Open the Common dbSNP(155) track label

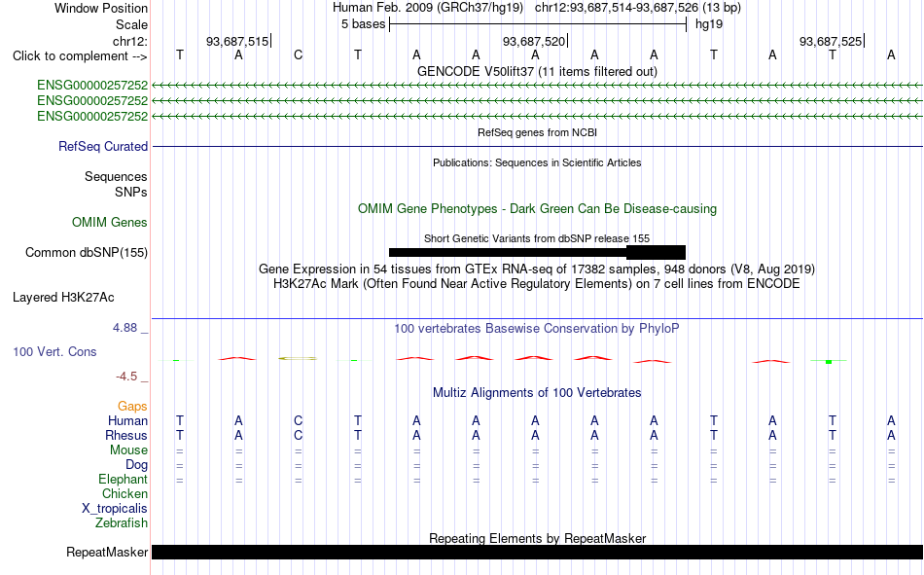87,252
